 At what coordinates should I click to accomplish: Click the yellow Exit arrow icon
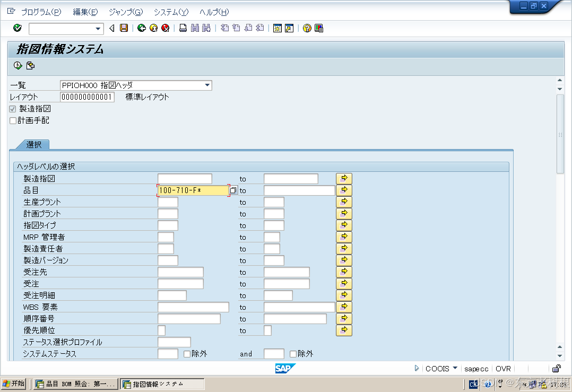[153, 28]
